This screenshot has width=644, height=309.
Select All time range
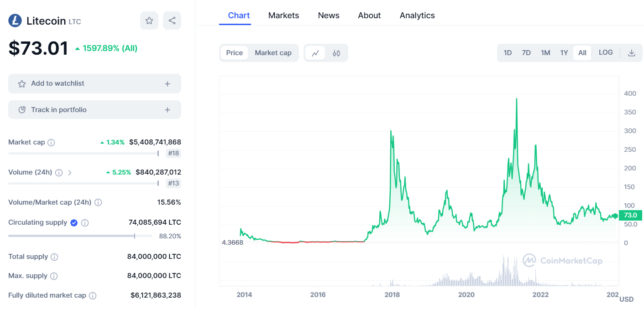tap(582, 53)
